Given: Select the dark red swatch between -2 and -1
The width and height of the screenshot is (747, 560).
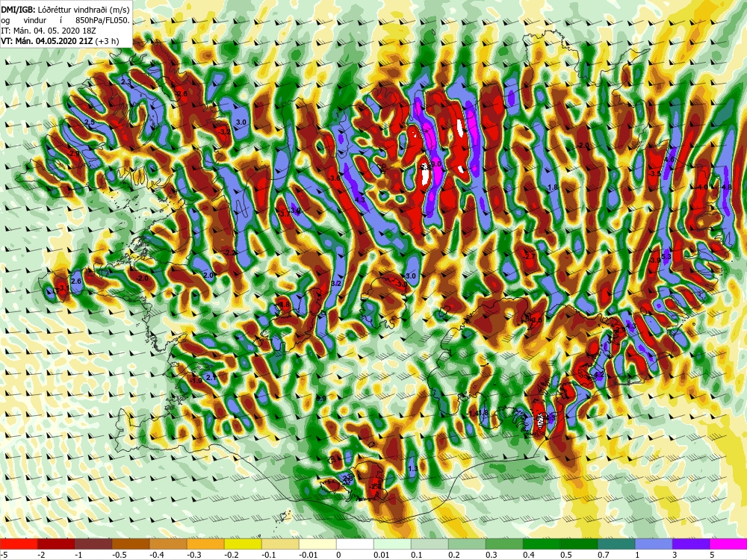Looking at the screenshot, I should pos(56,544).
